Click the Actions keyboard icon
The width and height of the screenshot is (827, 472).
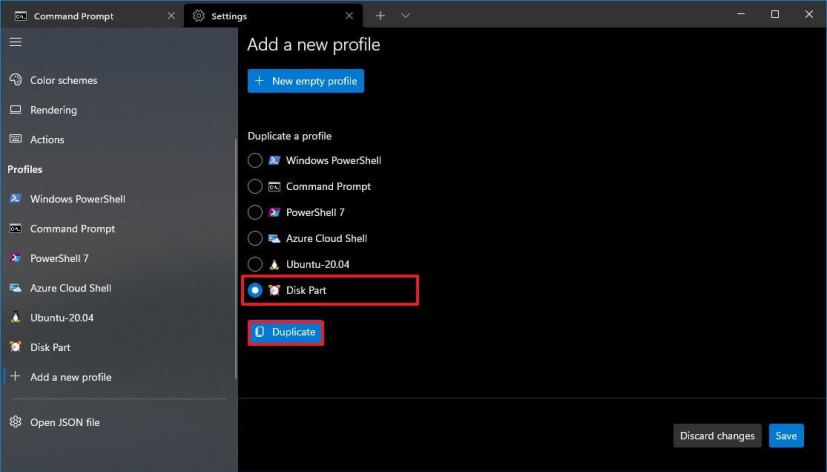pyautogui.click(x=16, y=139)
